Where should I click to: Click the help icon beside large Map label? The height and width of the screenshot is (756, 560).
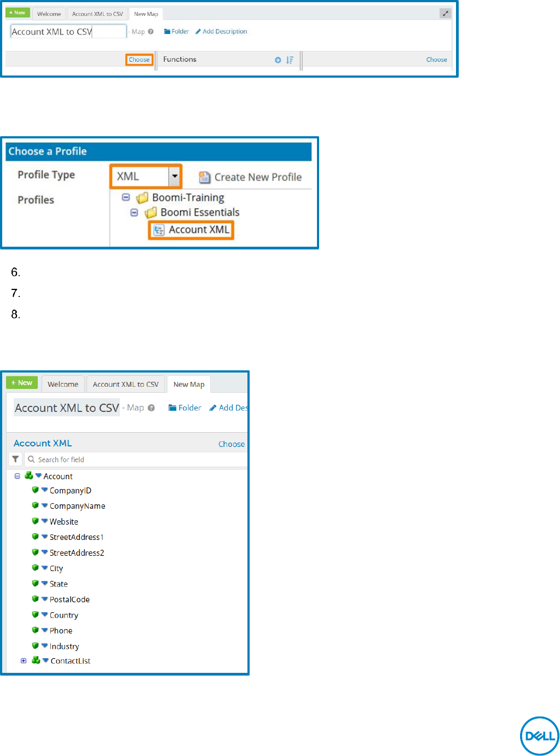pos(152,408)
